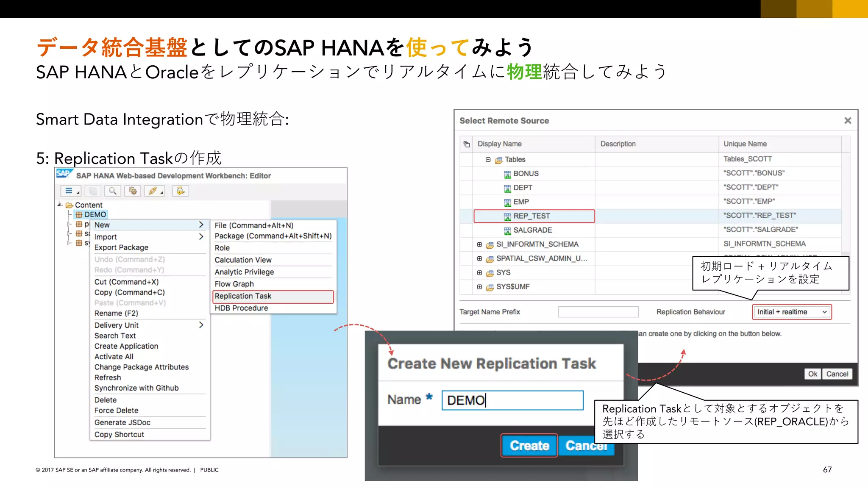The width and height of the screenshot is (868, 488).
Task: Select Activate All in context menu
Action: tap(149, 357)
